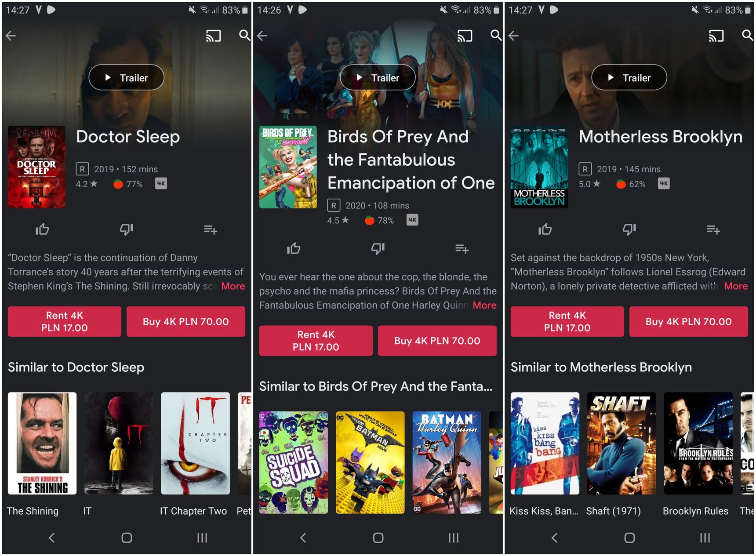Screen dimensions: 756x556
Task: Expand Birds Of Prey description with More
Action: click(484, 305)
